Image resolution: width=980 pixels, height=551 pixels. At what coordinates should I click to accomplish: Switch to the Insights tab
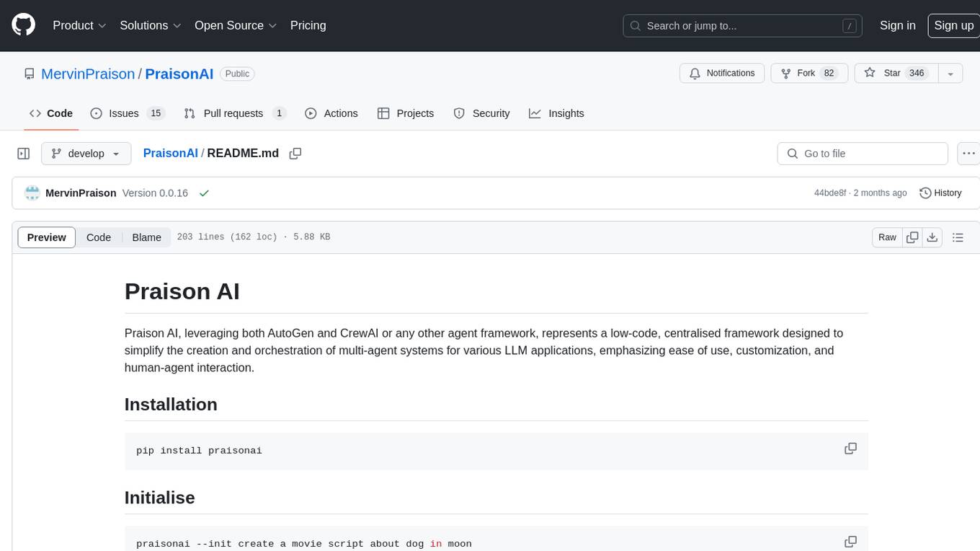tap(556, 113)
